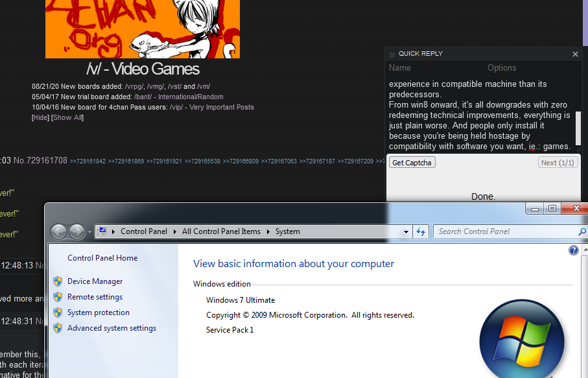Click the Get Captcha button
Viewport: 588px width, 378px height.
[412, 162]
